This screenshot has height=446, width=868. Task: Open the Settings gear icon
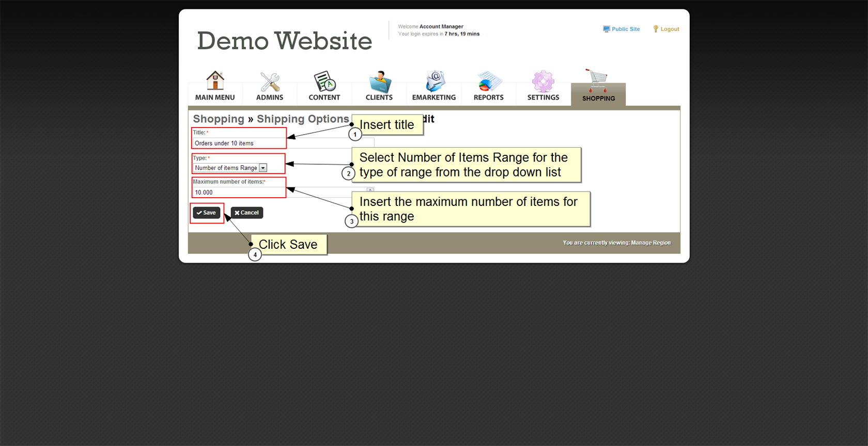pyautogui.click(x=543, y=82)
